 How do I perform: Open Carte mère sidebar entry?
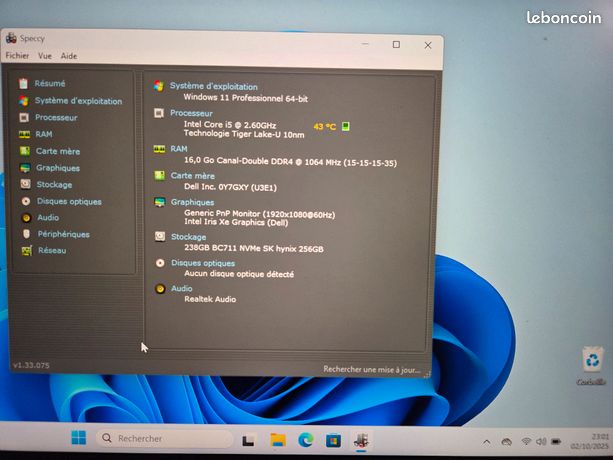(x=57, y=151)
